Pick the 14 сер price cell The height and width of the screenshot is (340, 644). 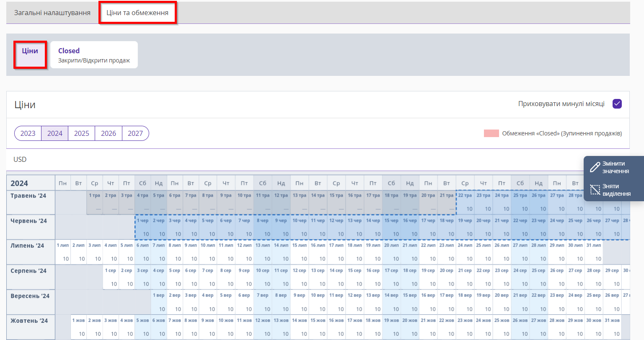click(336, 277)
